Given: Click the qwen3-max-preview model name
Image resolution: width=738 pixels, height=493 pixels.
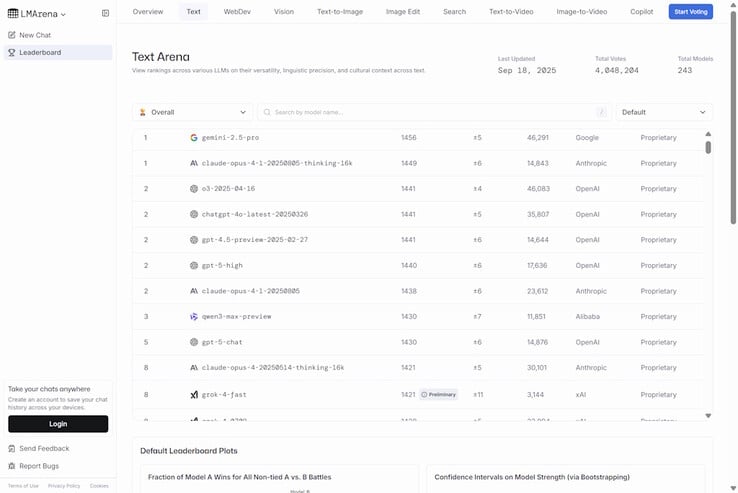Looking at the screenshot, I should tap(236, 316).
